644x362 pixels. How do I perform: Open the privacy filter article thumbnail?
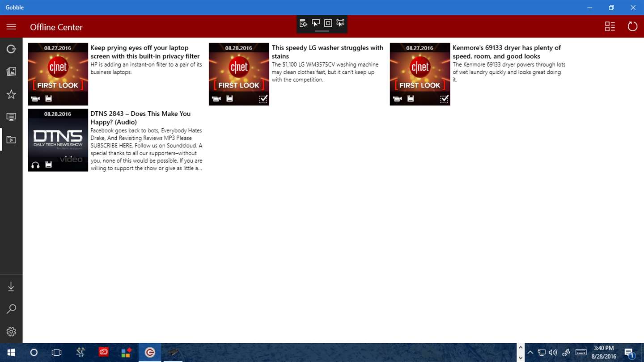click(58, 74)
